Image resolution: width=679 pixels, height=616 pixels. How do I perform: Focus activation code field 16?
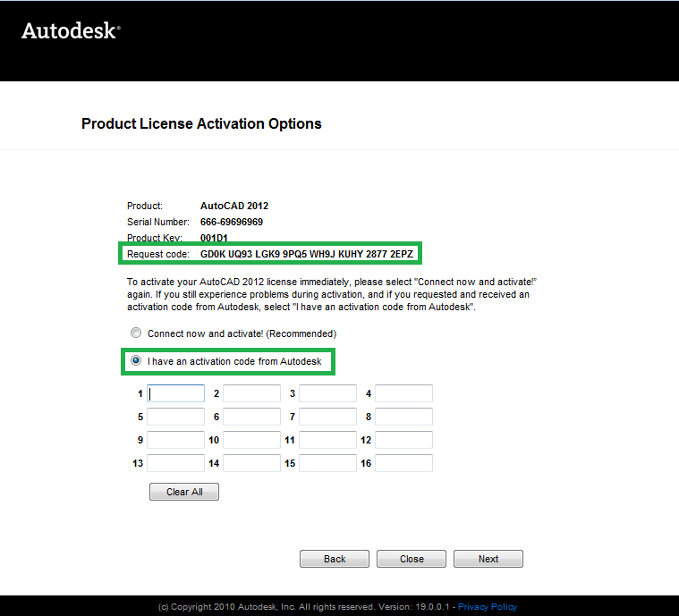point(404,463)
